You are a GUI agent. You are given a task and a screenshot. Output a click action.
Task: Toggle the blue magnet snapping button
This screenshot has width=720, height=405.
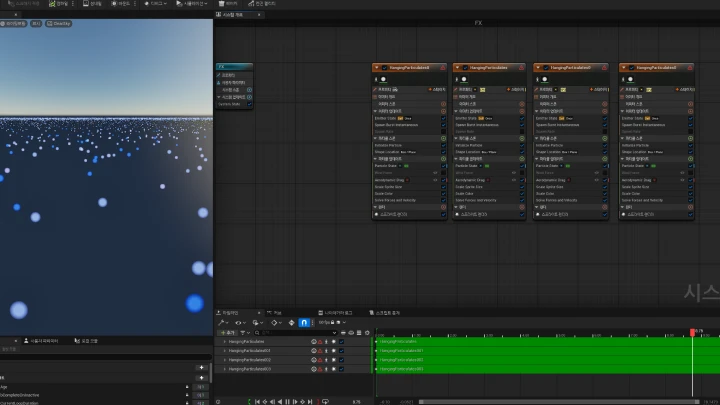(304, 323)
